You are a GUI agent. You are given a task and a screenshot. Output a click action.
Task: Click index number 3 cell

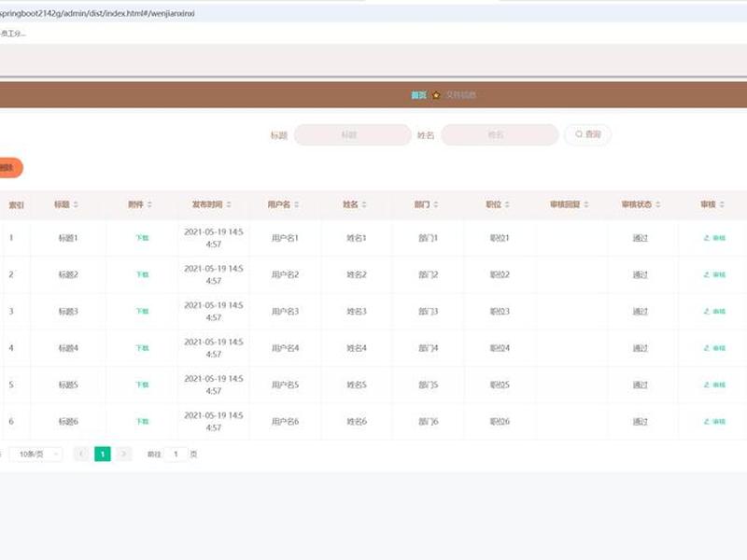[x=11, y=311]
